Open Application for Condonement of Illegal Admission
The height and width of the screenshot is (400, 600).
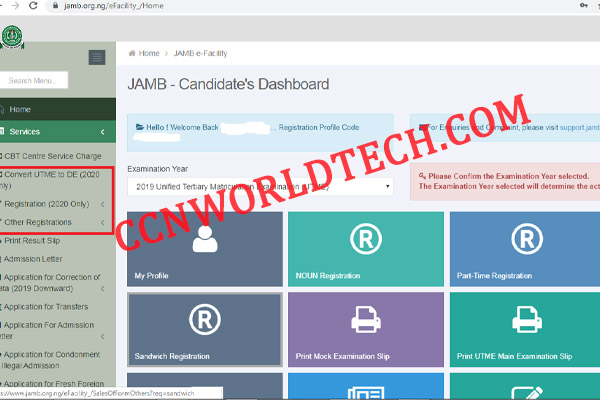[51, 360]
